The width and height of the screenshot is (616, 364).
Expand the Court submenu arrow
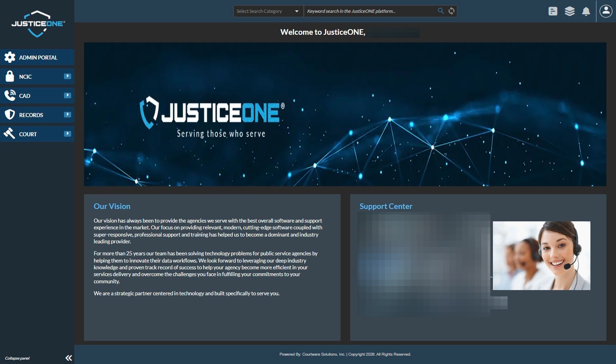click(68, 133)
